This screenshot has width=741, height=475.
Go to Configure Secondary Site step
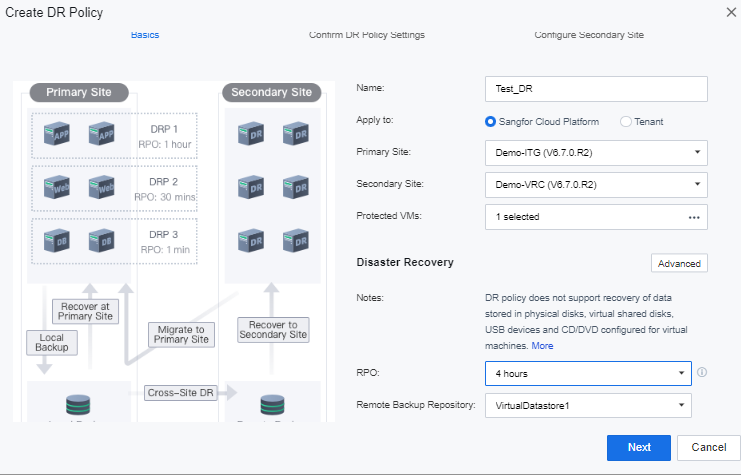(x=589, y=35)
